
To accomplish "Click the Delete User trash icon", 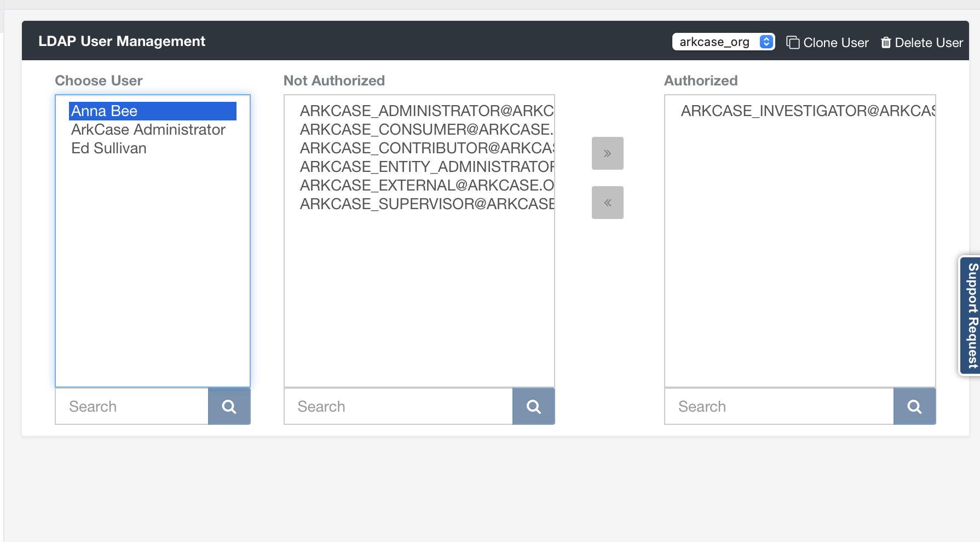I will tap(886, 42).
